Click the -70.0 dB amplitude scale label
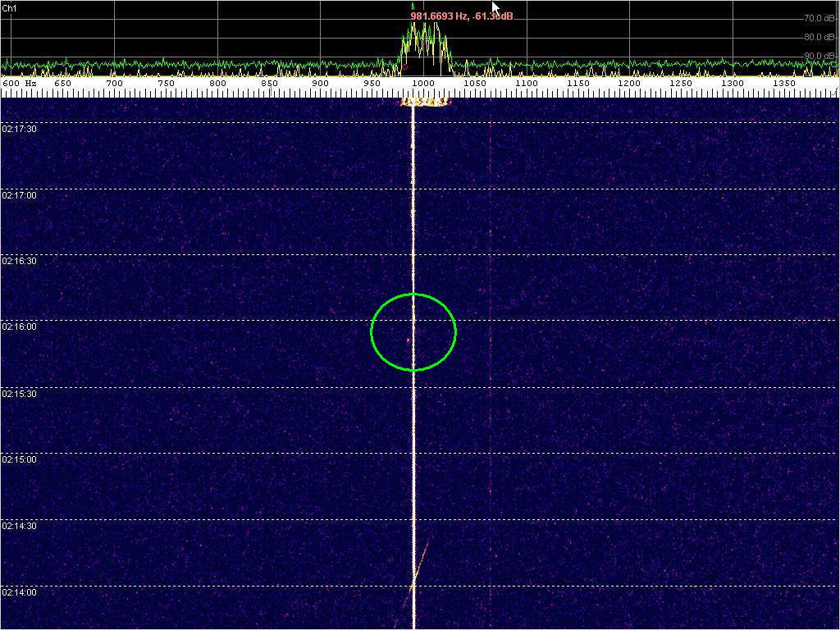Screen dimensions: 840x630 [x=819, y=18]
